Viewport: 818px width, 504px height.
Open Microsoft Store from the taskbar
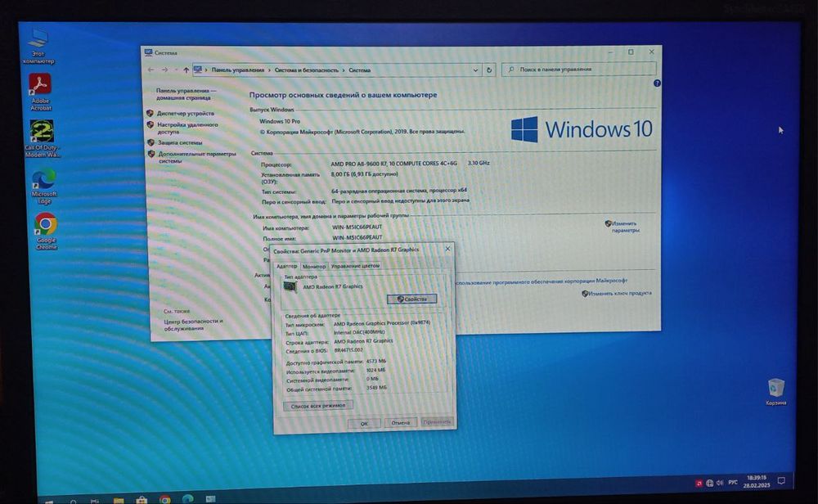(142, 500)
